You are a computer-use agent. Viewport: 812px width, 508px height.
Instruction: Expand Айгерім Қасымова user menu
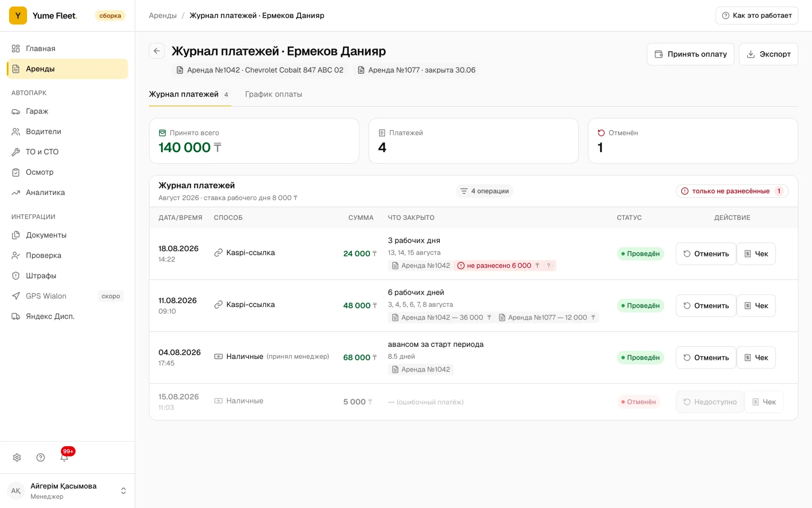[x=68, y=491]
